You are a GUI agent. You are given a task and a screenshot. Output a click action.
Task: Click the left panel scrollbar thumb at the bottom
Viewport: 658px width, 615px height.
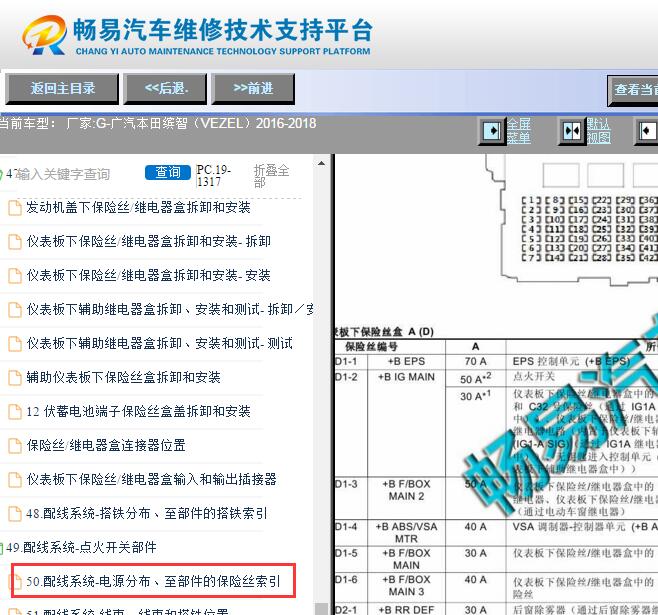pos(321,609)
